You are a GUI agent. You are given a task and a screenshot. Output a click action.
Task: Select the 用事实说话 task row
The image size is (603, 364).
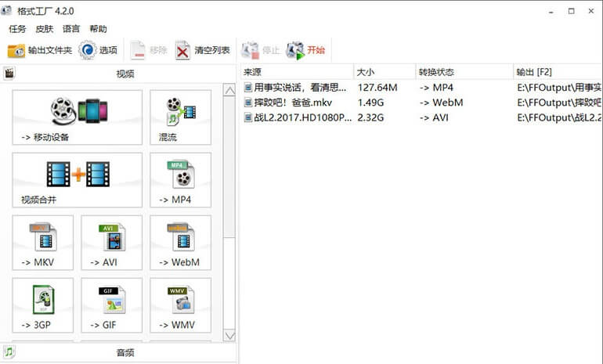pos(422,88)
